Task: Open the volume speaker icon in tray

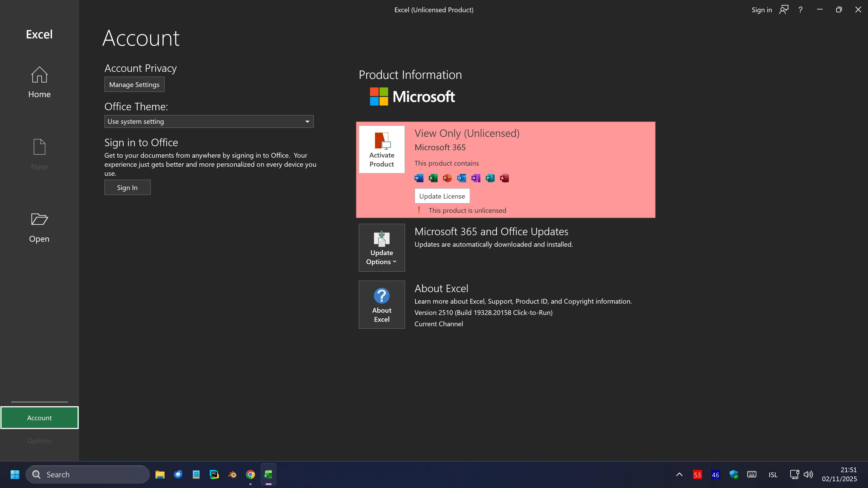Action: [x=808, y=474]
